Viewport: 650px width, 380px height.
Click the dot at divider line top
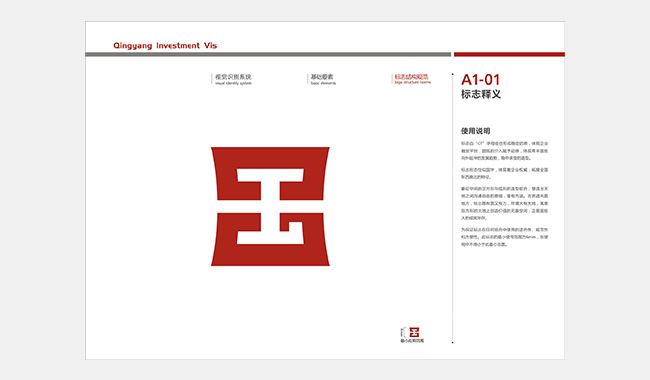tap(452, 74)
